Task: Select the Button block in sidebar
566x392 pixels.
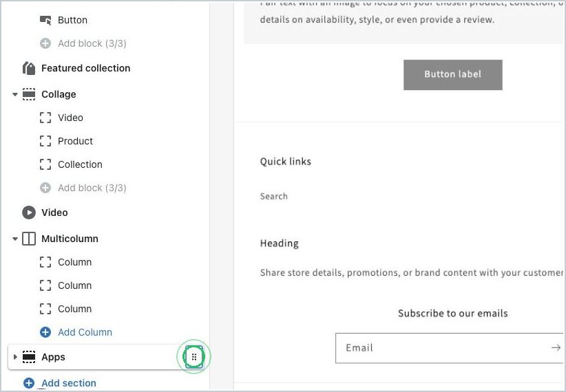Action: click(x=72, y=20)
